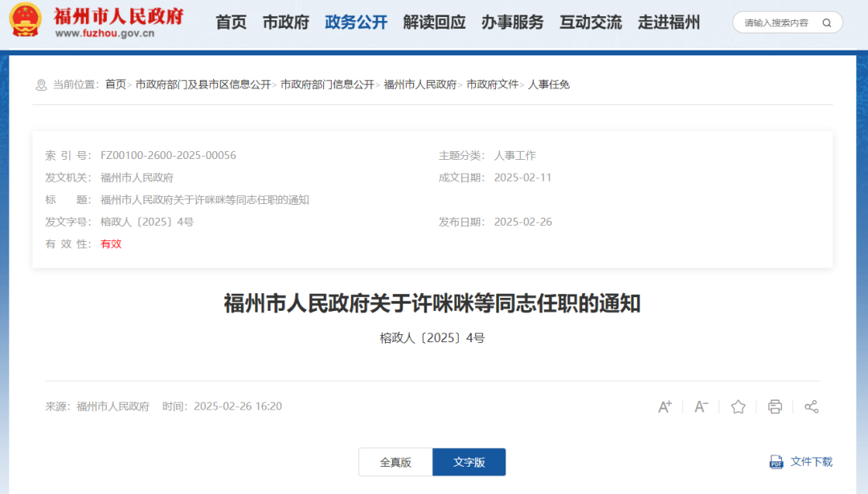Go to 市政府文件 breadcrumb
The image size is (868, 494).
pyautogui.click(x=493, y=84)
